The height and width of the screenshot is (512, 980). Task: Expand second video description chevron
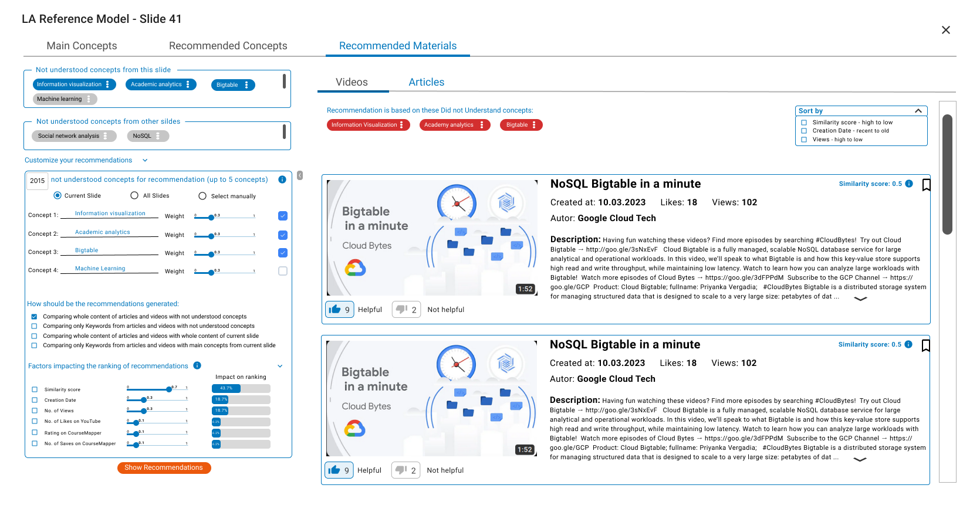[860, 460]
